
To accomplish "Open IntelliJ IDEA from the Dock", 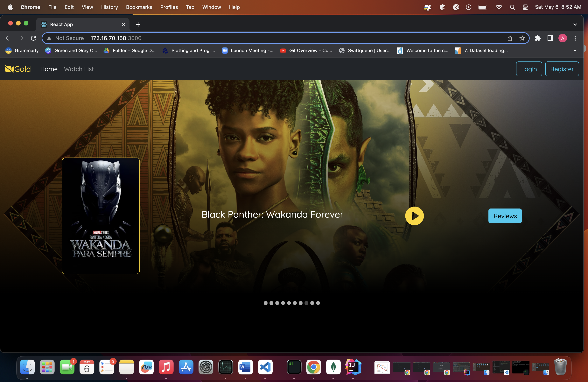I will (353, 367).
